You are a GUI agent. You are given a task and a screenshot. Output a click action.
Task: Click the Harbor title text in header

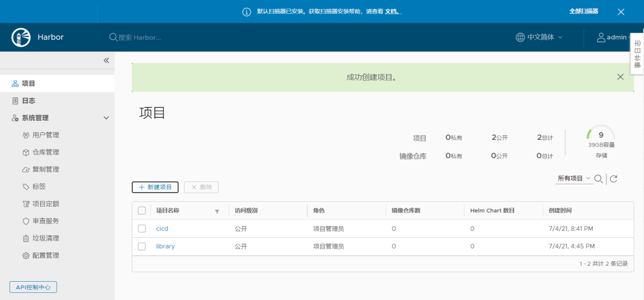tap(50, 37)
